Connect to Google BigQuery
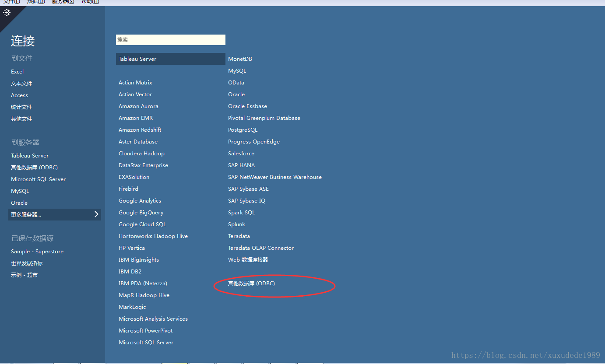Image resolution: width=605 pixels, height=364 pixels. 141,213
